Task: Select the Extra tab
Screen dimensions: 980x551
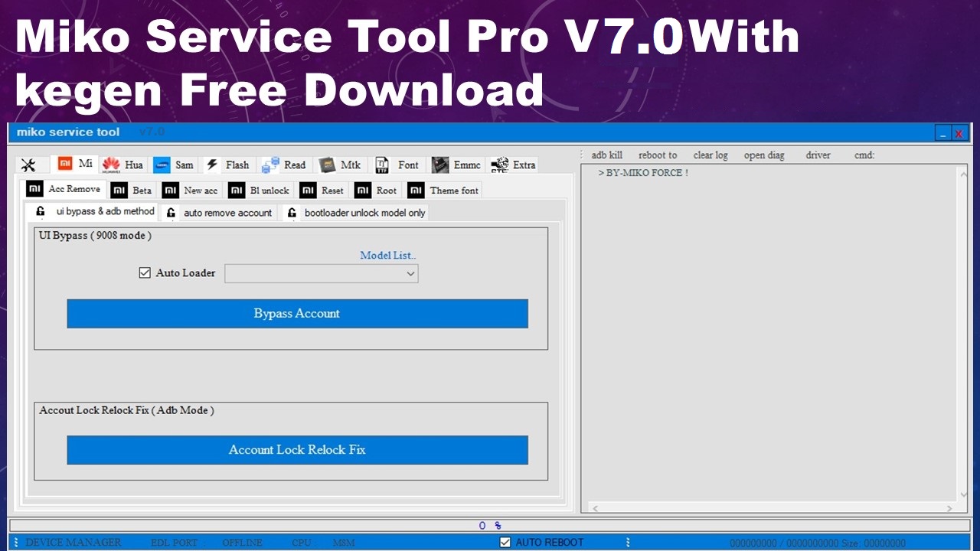Action: pos(514,165)
